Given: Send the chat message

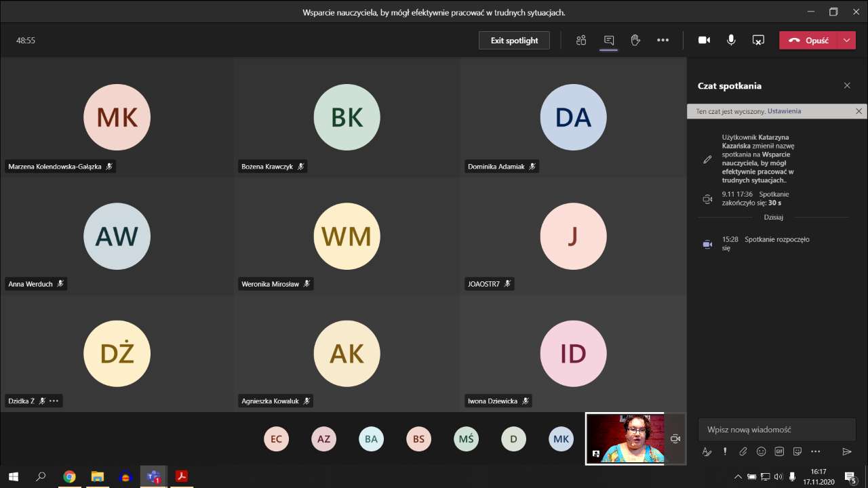Looking at the screenshot, I should tap(846, 451).
